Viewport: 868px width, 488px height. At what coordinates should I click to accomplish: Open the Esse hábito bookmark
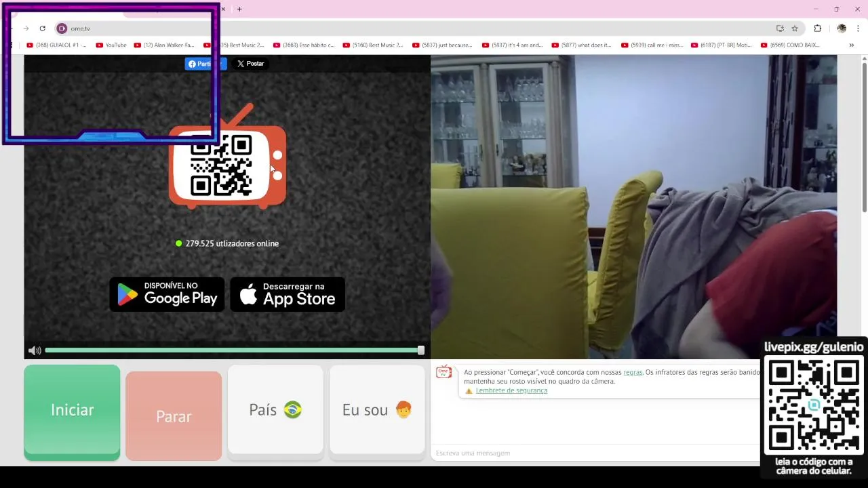[x=304, y=45]
